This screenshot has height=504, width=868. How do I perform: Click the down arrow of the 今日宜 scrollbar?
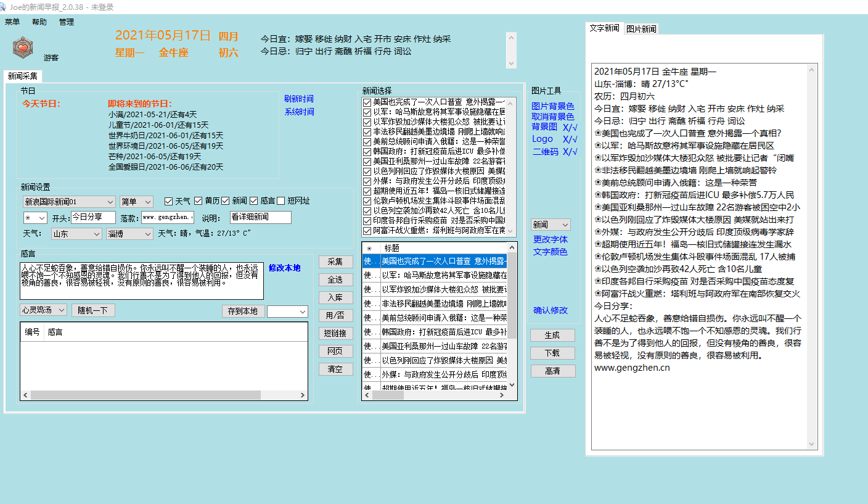tap(510, 63)
